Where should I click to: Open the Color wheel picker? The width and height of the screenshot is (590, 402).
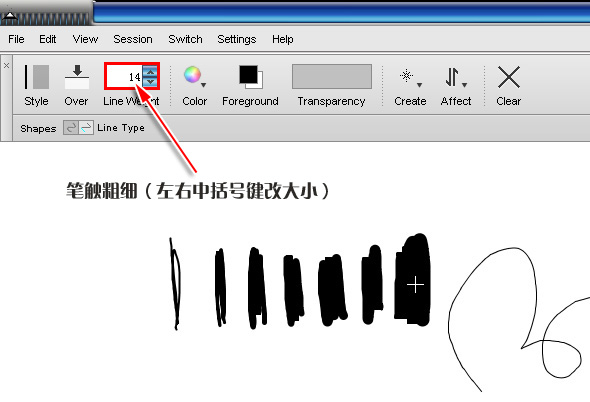[192, 75]
